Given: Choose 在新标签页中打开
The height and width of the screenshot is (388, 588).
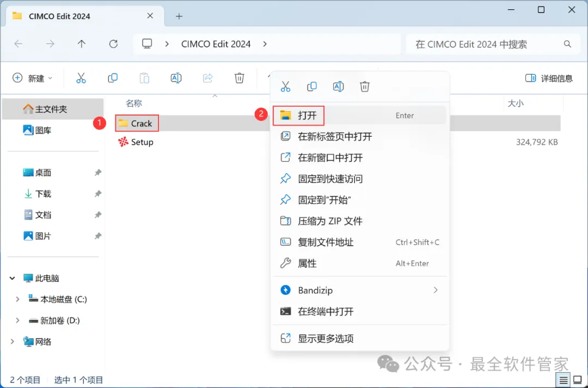Looking at the screenshot, I should (360, 136).
